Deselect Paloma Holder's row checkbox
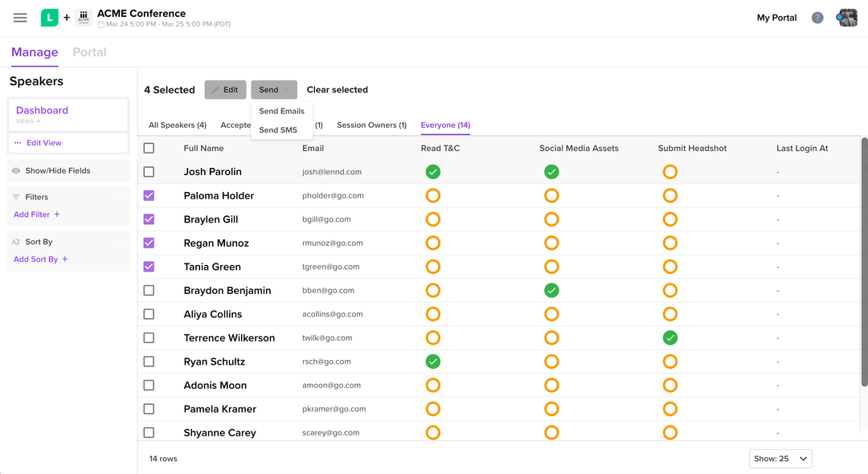The width and height of the screenshot is (868, 474). pyautogui.click(x=149, y=195)
